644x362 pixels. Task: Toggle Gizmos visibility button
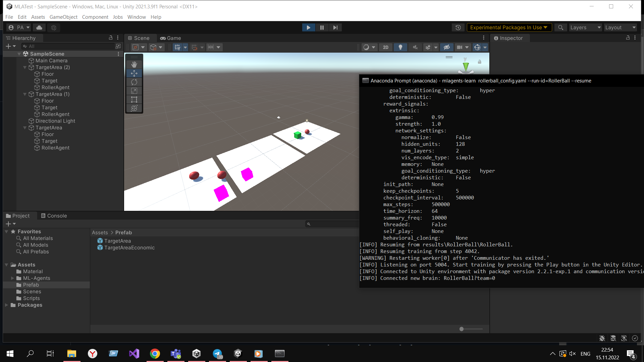[477, 47]
